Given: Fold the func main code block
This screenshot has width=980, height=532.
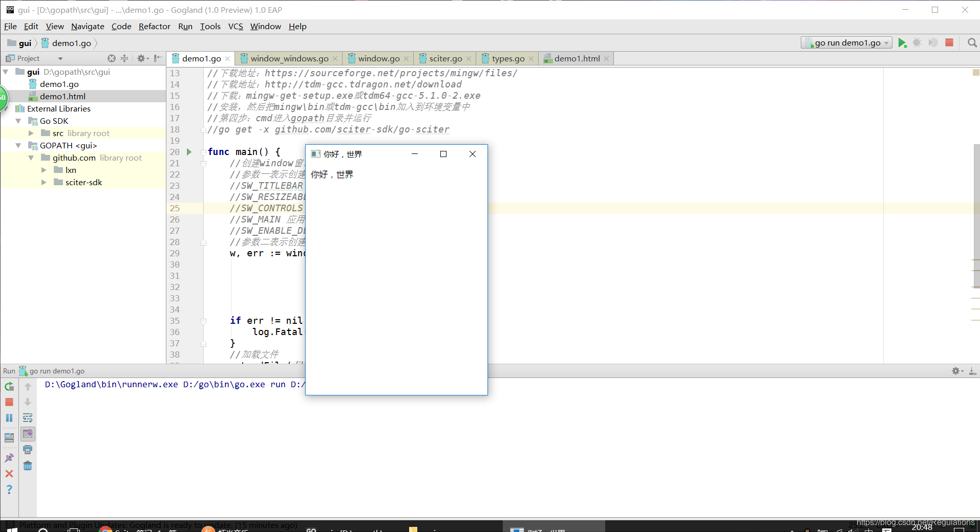Looking at the screenshot, I should point(203,152).
